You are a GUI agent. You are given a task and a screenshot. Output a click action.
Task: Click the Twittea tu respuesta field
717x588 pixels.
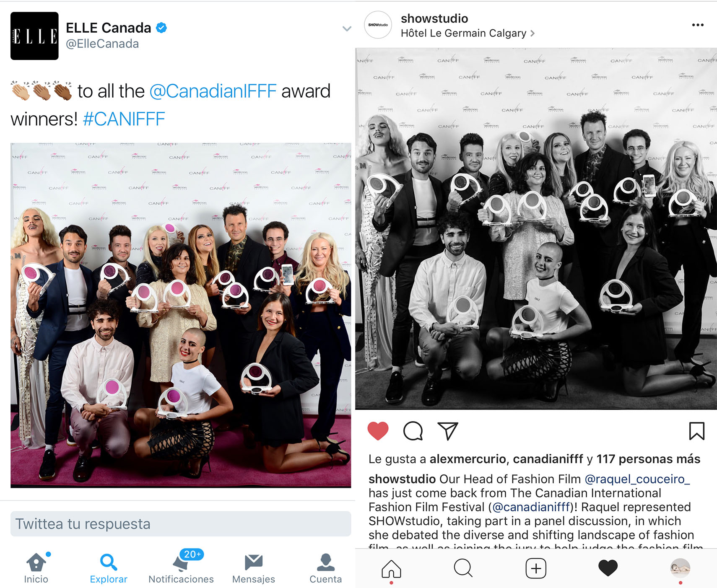coord(181,524)
